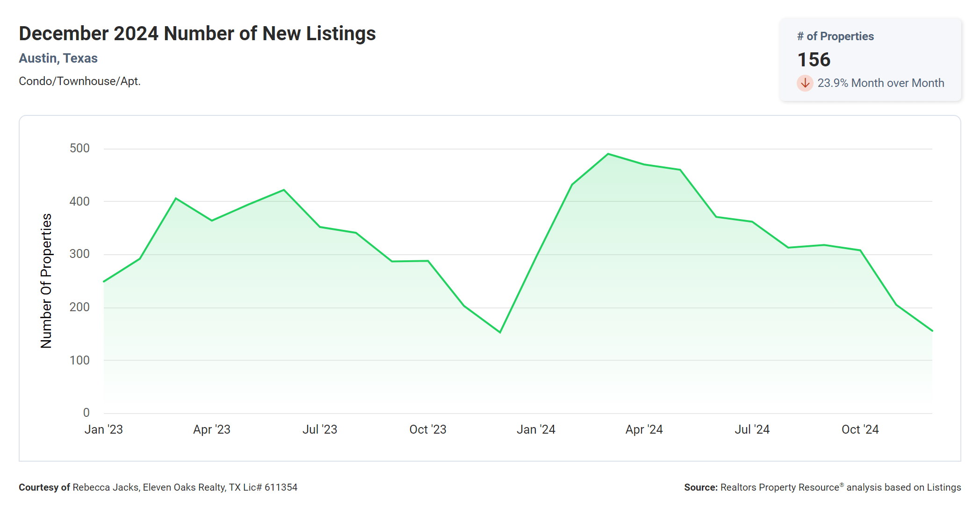Click the December 2024 chart title

197,34
